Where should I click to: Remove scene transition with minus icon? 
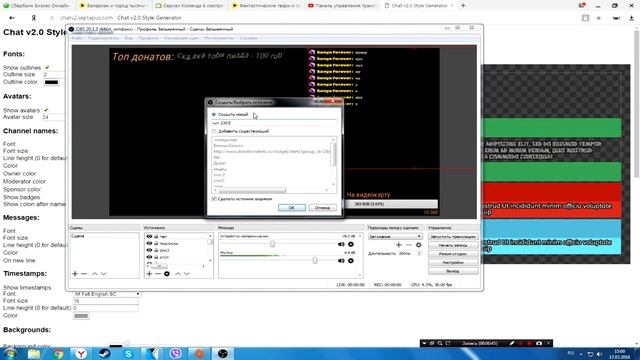tap(409, 245)
